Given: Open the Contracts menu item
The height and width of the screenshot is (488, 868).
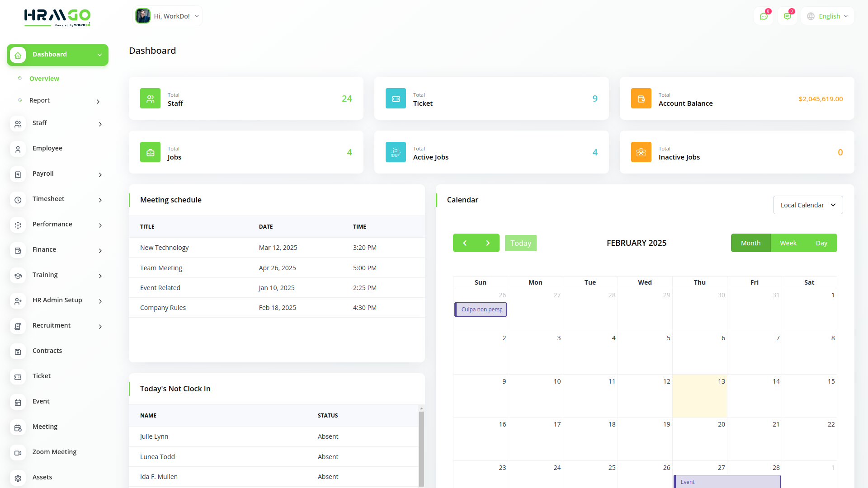Looking at the screenshot, I should (47, 351).
